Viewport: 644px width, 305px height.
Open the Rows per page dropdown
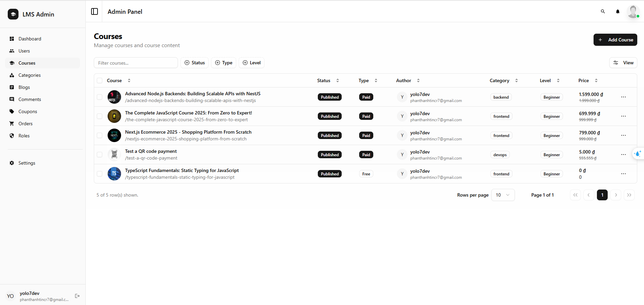pyautogui.click(x=503, y=195)
